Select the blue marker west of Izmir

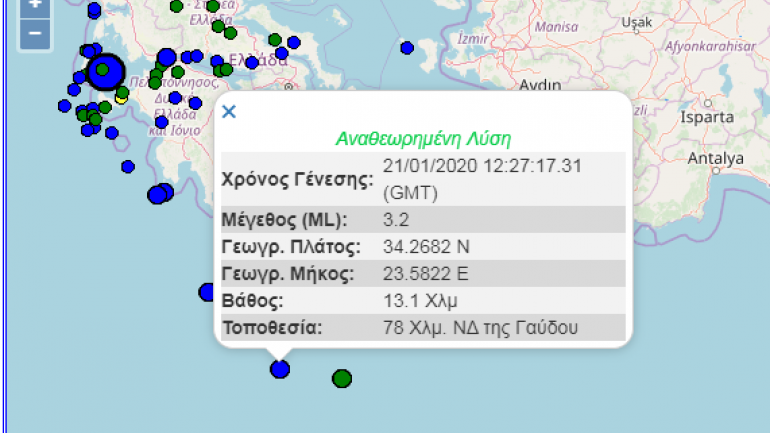point(407,47)
